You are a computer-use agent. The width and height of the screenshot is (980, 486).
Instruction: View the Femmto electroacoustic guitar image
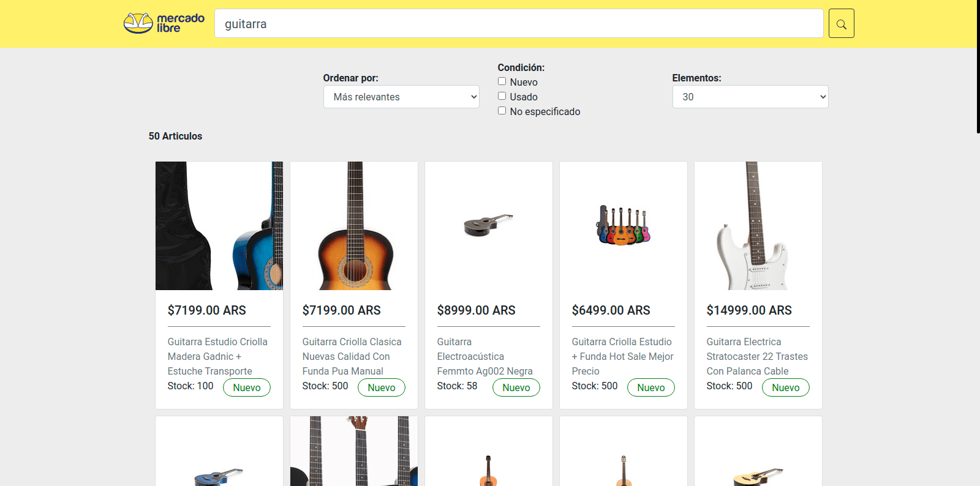coord(489,226)
